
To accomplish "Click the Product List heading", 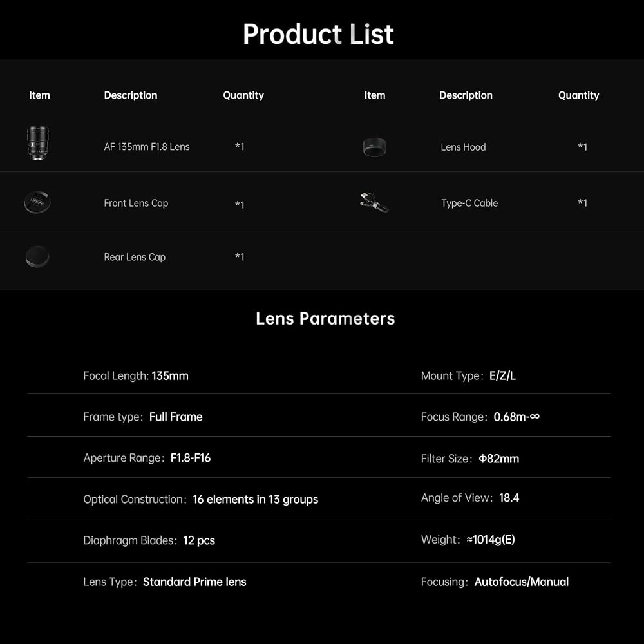I will pyautogui.click(x=318, y=33).
